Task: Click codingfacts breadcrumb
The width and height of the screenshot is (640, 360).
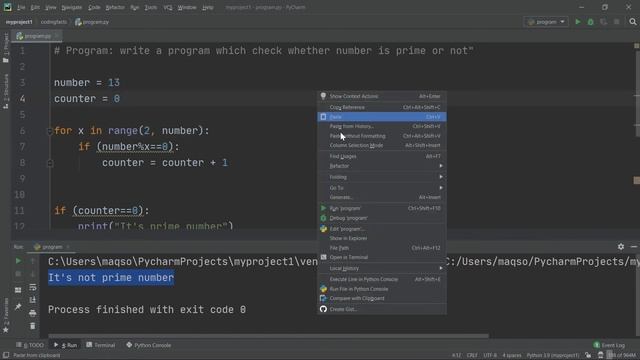Action: point(53,22)
